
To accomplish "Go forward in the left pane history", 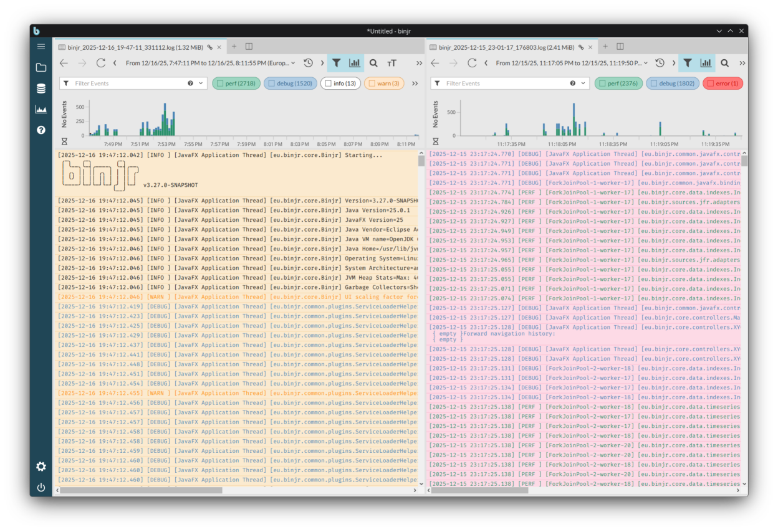I will click(82, 63).
